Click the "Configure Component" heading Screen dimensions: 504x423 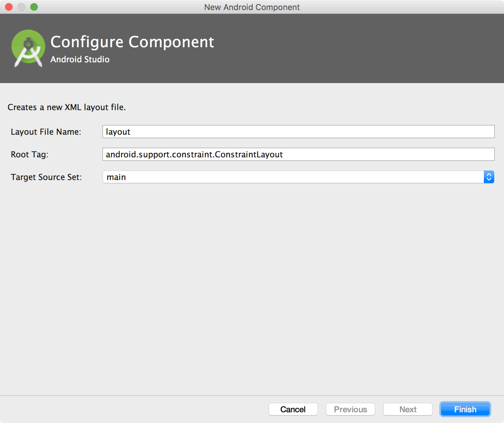click(x=132, y=42)
